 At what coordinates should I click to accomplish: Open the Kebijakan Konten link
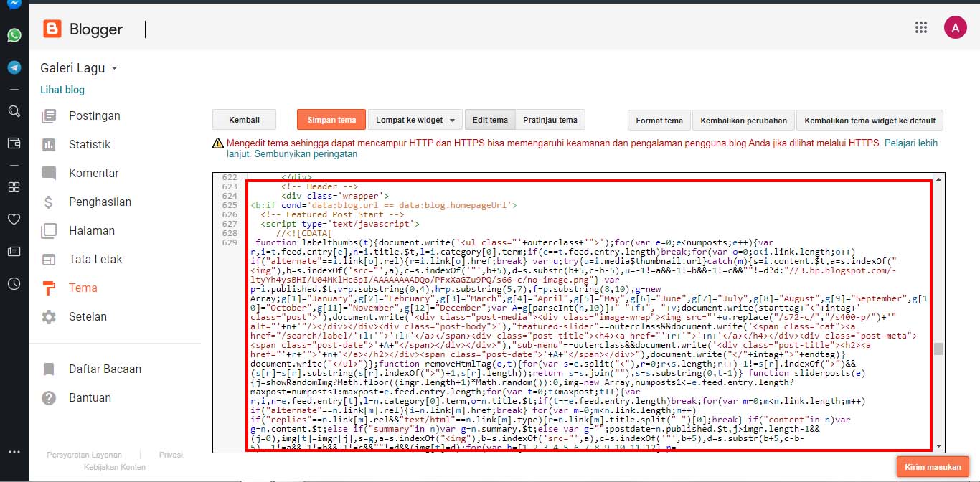tap(115, 467)
